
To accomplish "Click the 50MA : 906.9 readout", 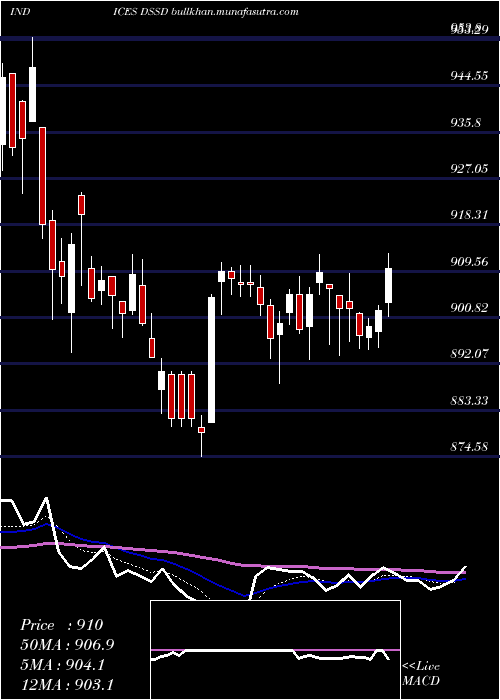I will tap(67, 645).
